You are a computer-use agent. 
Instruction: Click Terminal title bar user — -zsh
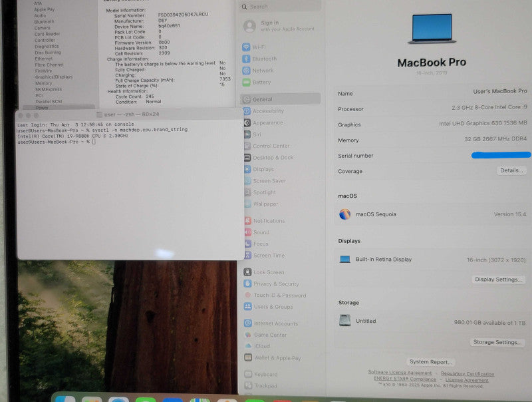pos(132,114)
